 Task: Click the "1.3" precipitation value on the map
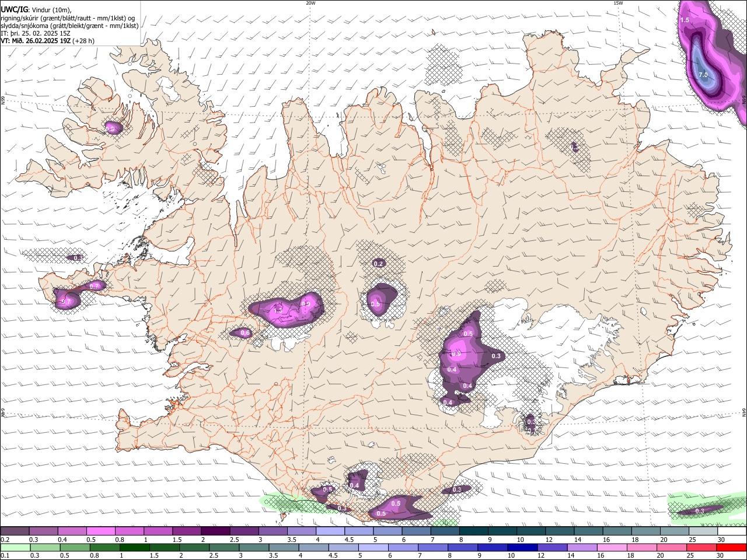pos(278,311)
